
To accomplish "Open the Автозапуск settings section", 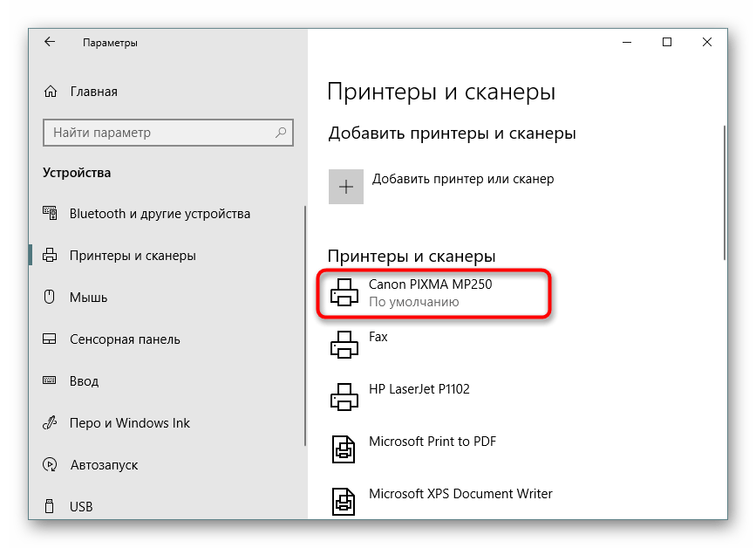I will click(105, 465).
